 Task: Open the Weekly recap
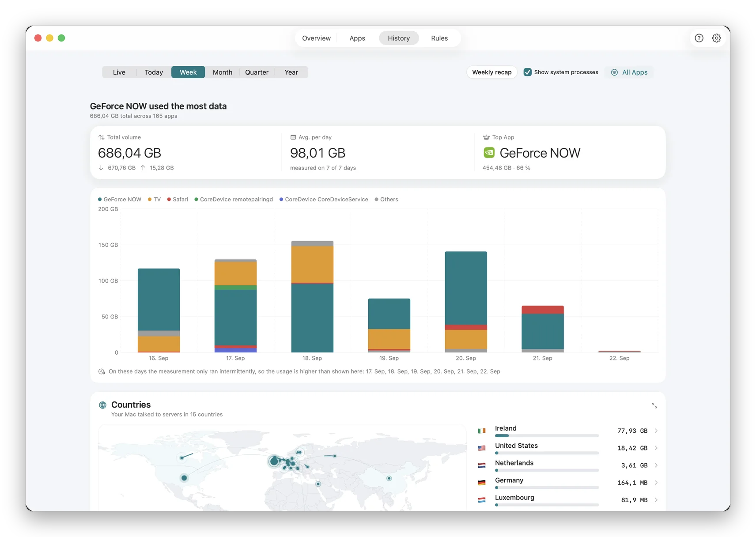pos(492,72)
